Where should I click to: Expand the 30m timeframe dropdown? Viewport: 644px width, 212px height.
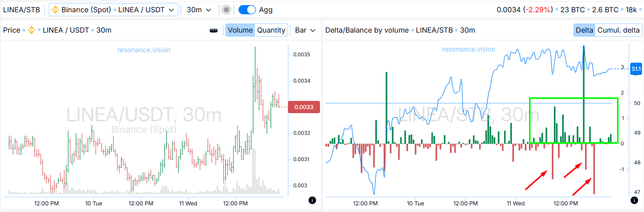[x=198, y=10]
